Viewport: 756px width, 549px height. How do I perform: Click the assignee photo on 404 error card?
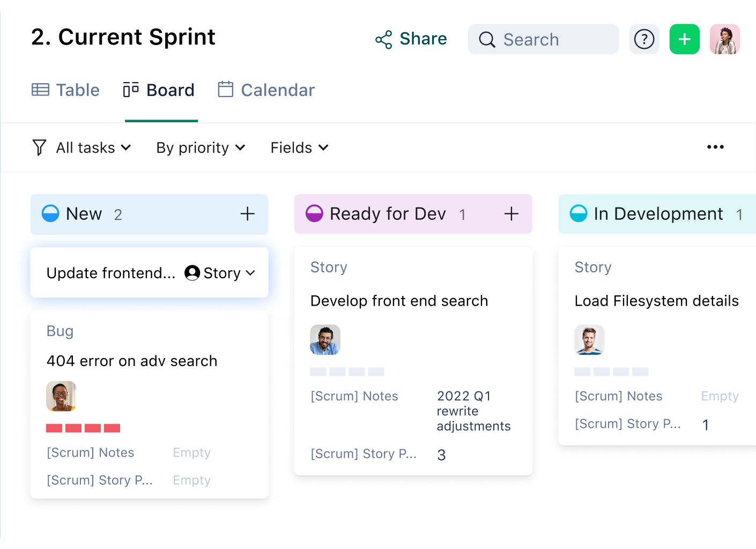click(x=61, y=396)
